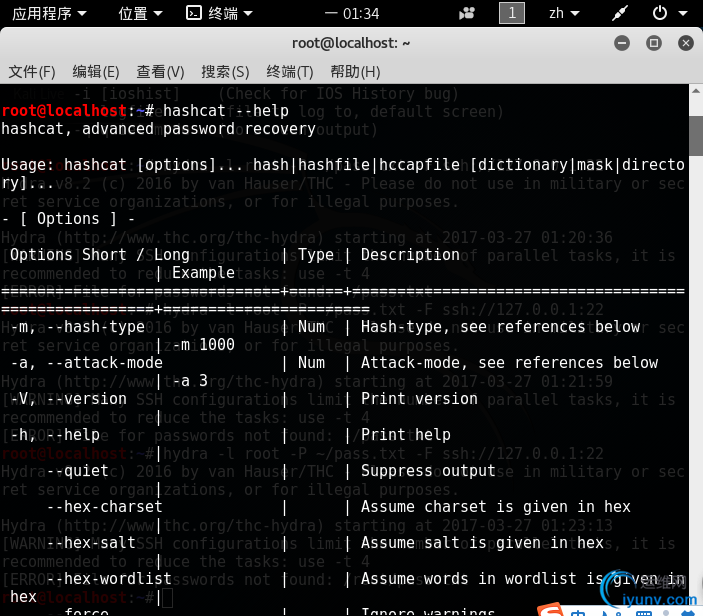Click the 'Print version' description
The width and height of the screenshot is (703, 616).
[x=419, y=399]
